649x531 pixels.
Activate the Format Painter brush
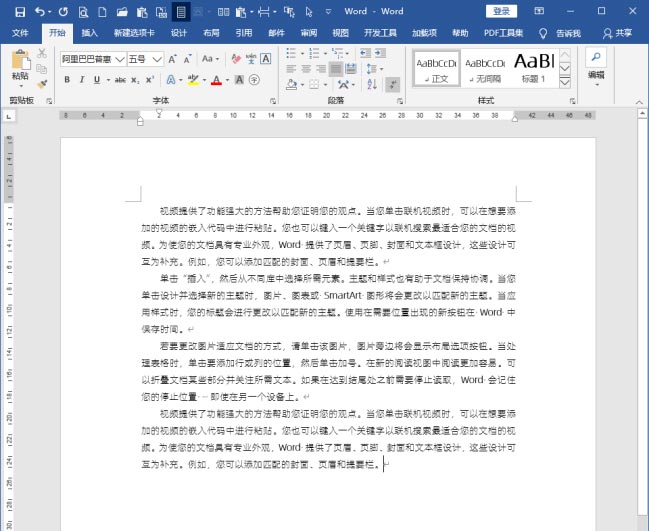[41, 84]
